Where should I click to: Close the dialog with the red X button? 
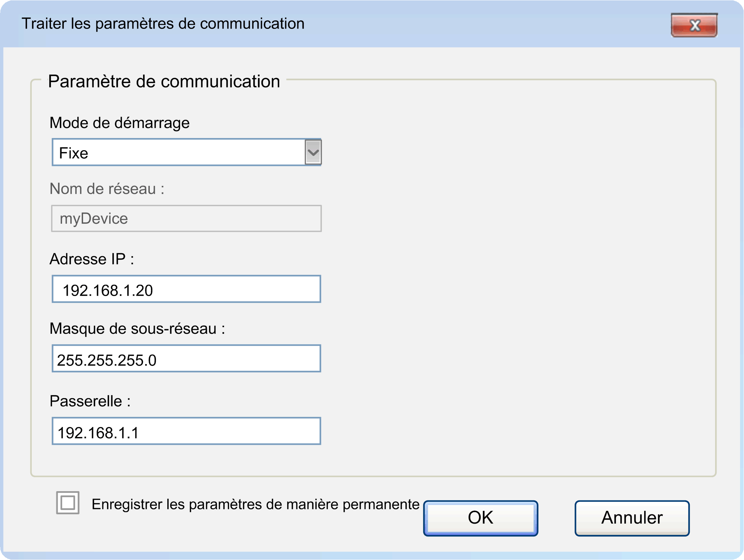pos(694,25)
